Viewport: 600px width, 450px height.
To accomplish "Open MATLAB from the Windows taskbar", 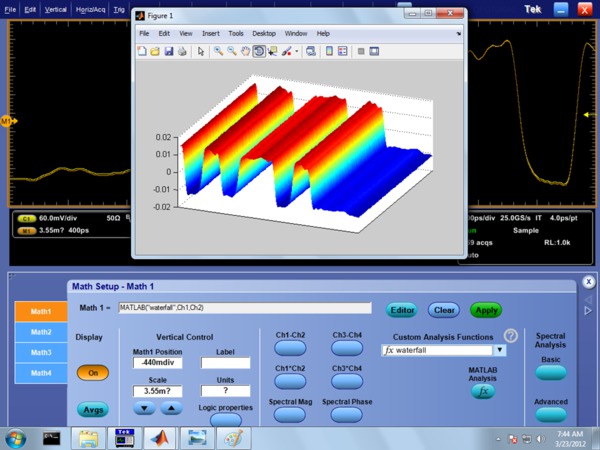I will point(158,438).
